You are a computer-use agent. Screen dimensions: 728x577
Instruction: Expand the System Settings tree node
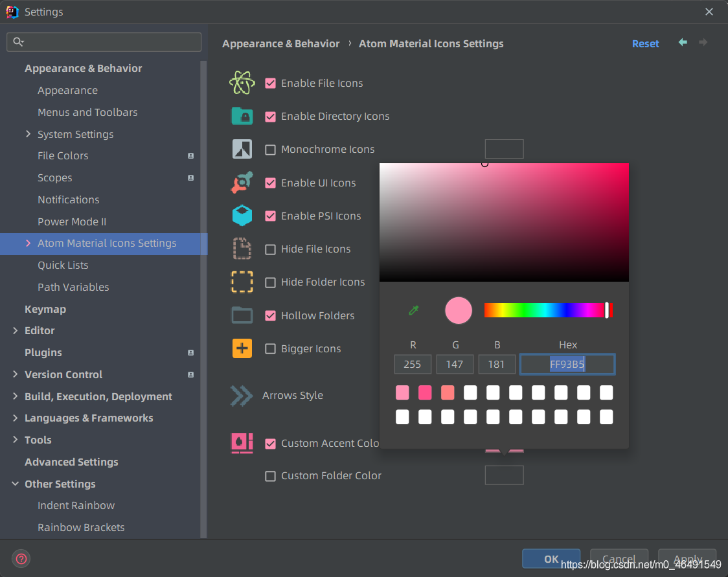(x=28, y=134)
